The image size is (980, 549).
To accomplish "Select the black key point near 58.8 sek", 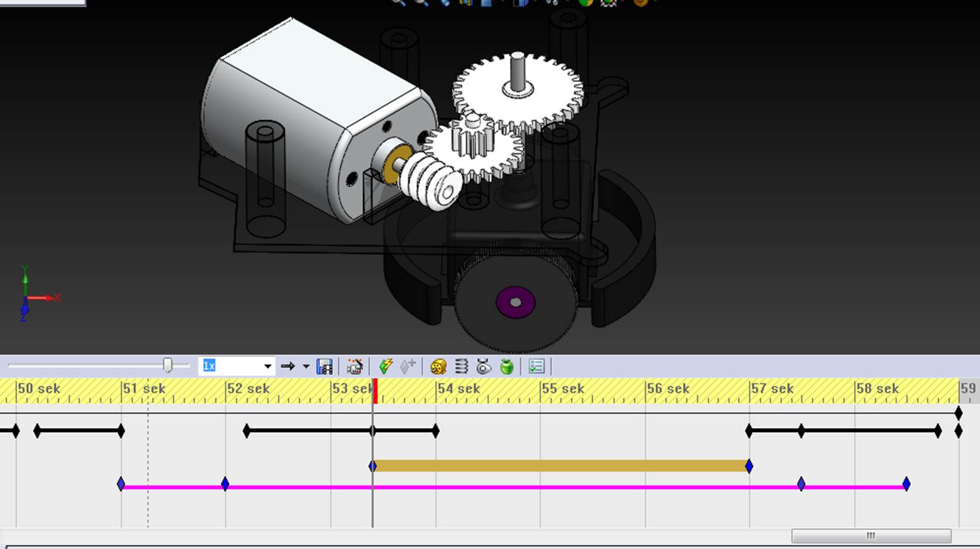I will pyautogui.click(x=938, y=431).
